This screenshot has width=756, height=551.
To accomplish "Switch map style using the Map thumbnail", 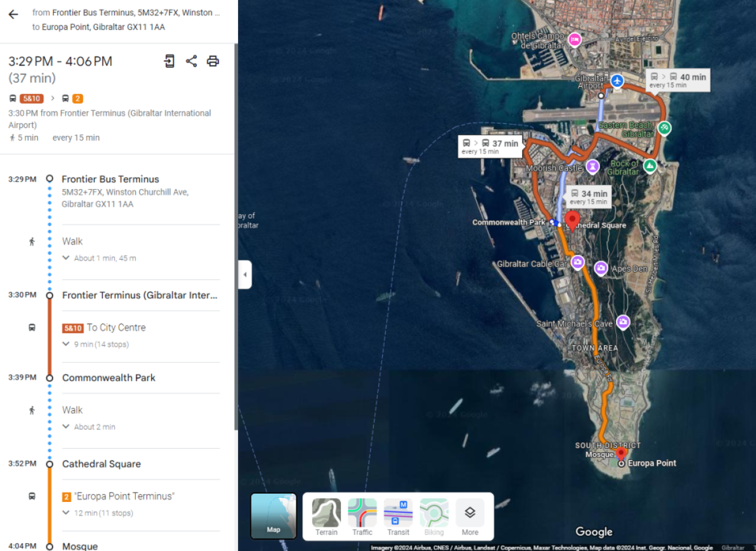I will 273,516.
